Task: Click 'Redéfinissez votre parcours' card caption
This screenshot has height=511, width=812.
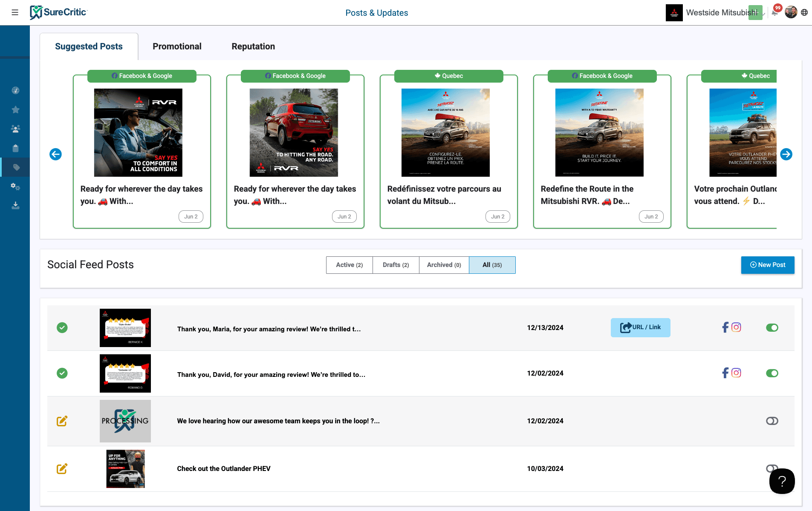Action: 444,195
